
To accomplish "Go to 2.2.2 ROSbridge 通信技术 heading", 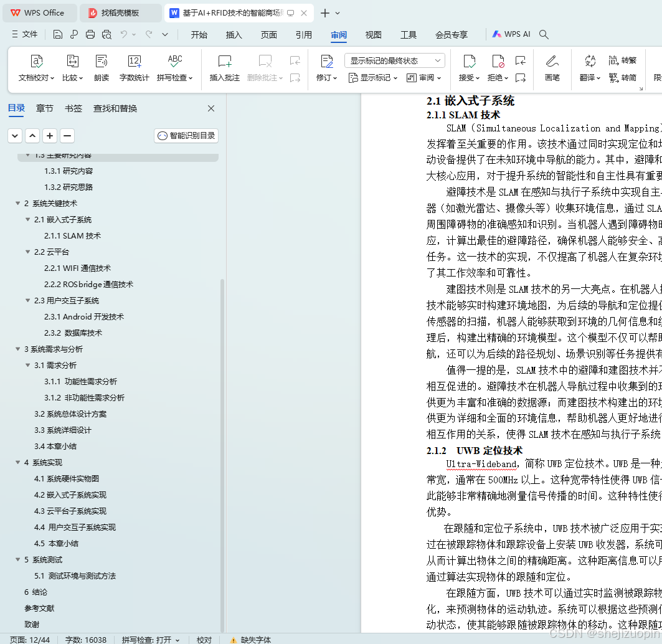I will point(88,285).
